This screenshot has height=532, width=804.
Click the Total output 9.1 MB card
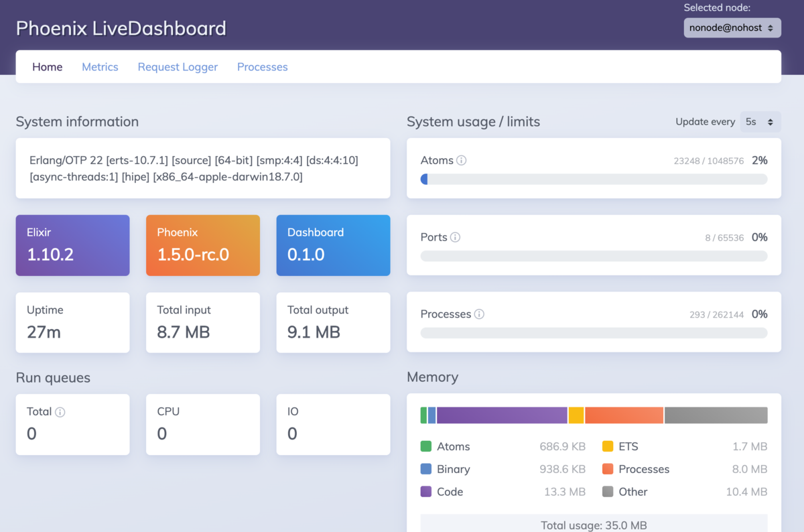coord(334,322)
